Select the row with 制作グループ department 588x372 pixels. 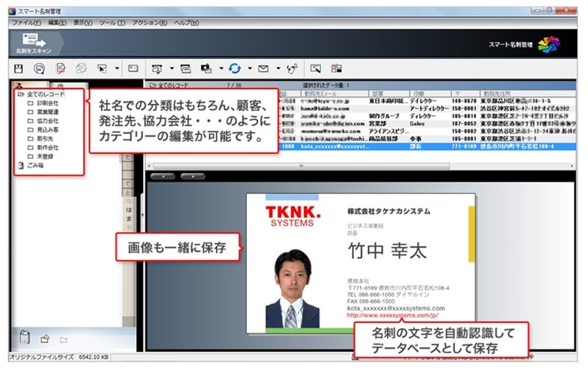click(x=428, y=116)
